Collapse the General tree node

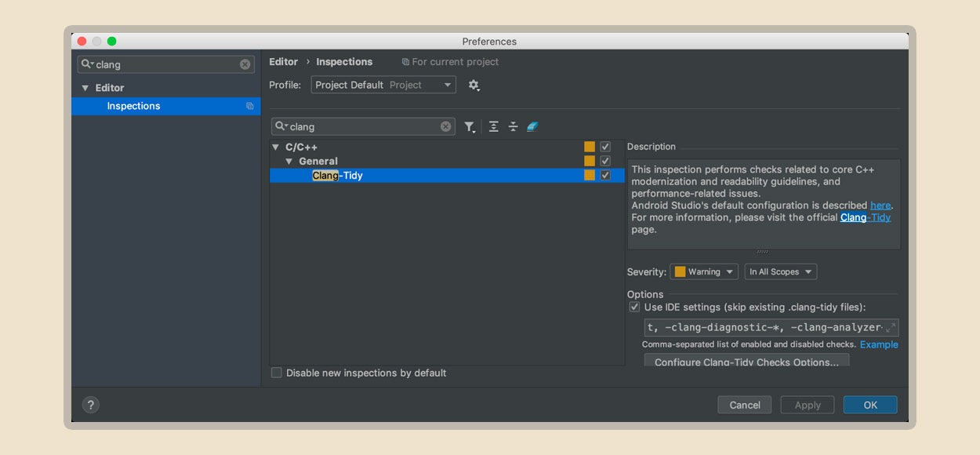pos(289,161)
